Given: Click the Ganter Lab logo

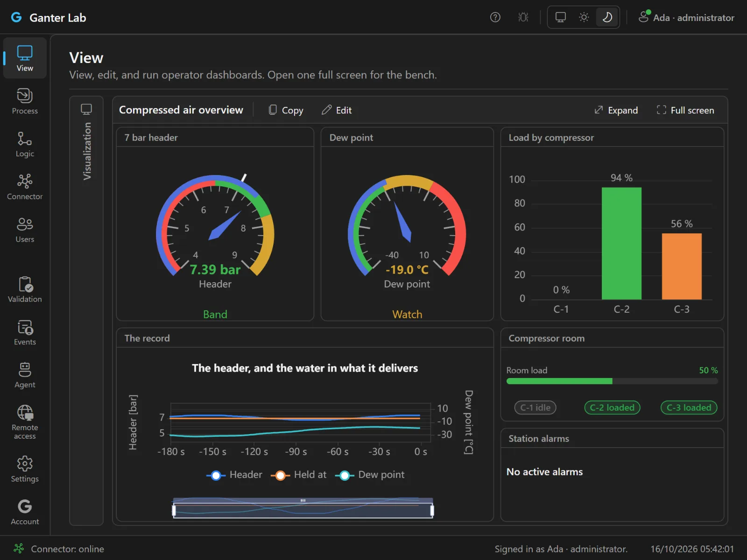Looking at the screenshot, I should [x=17, y=17].
